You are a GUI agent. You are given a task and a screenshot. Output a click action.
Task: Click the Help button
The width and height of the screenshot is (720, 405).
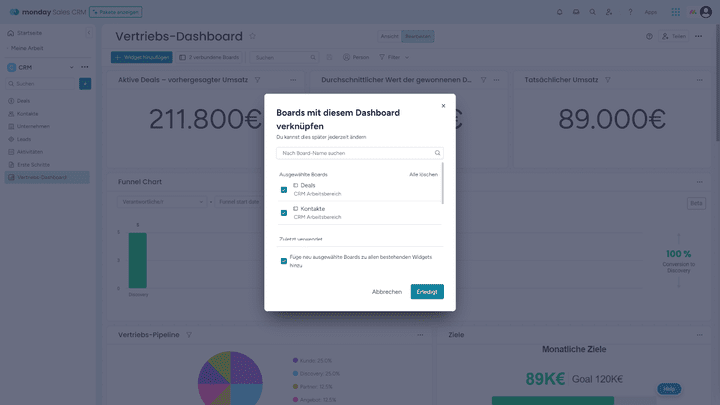669,389
